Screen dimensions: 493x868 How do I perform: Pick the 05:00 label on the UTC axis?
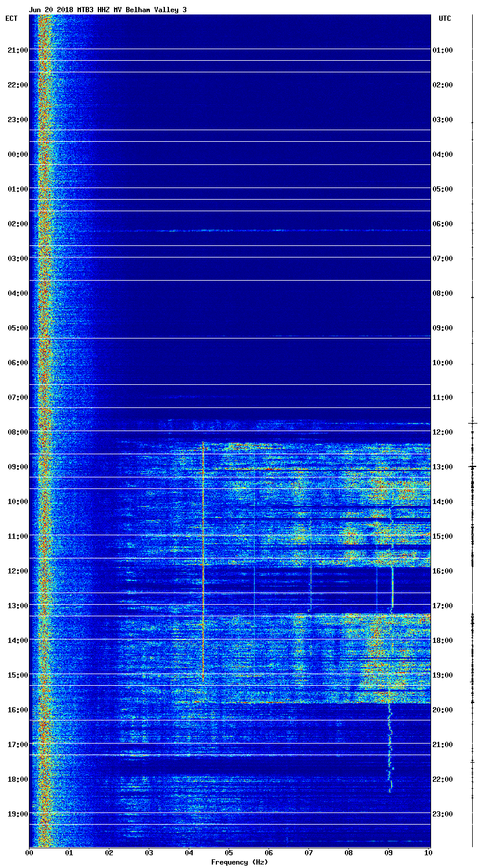(x=443, y=189)
